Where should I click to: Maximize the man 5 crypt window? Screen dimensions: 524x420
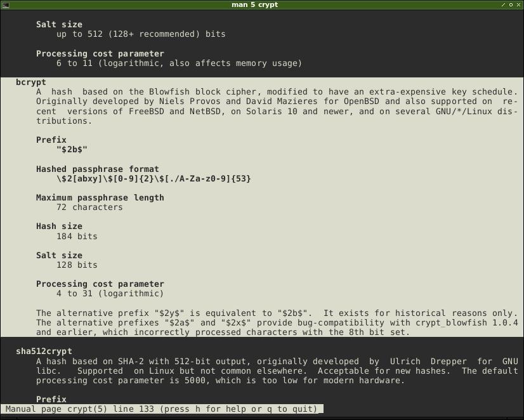[511, 4]
